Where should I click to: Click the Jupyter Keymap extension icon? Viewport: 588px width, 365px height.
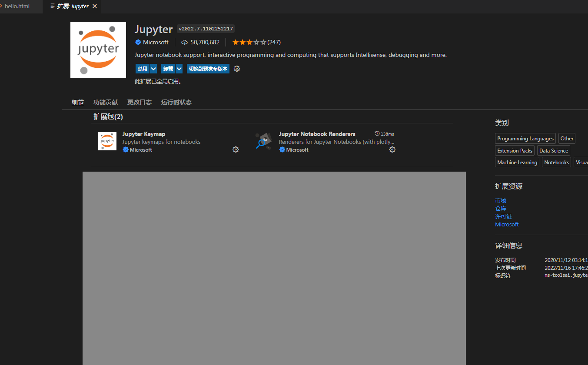coord(107,141)
